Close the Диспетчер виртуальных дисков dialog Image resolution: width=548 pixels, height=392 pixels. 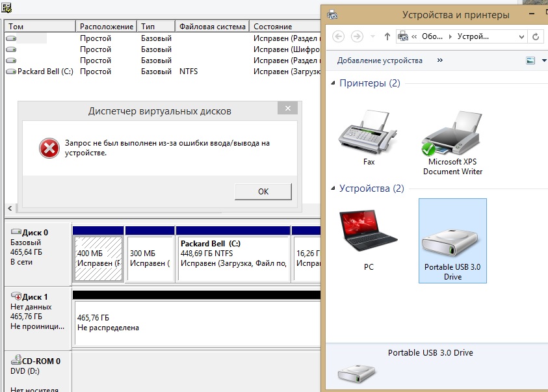pos(287,109)
